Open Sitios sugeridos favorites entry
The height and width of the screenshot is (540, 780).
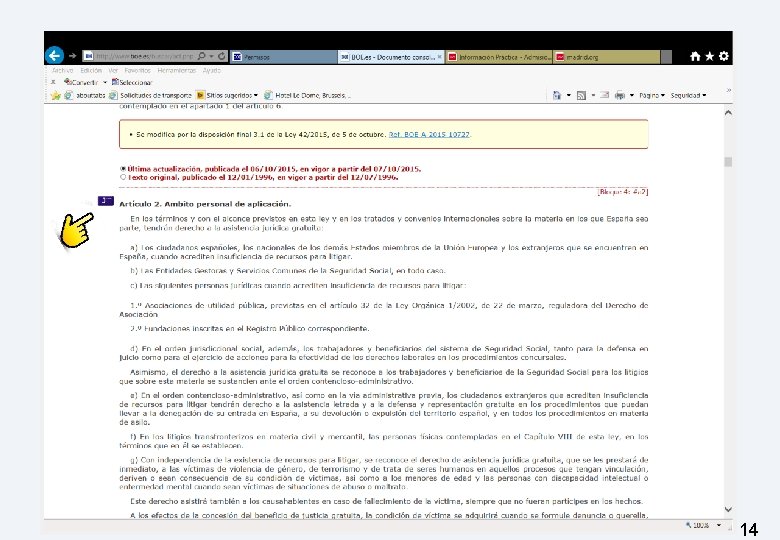click(227, 95)
